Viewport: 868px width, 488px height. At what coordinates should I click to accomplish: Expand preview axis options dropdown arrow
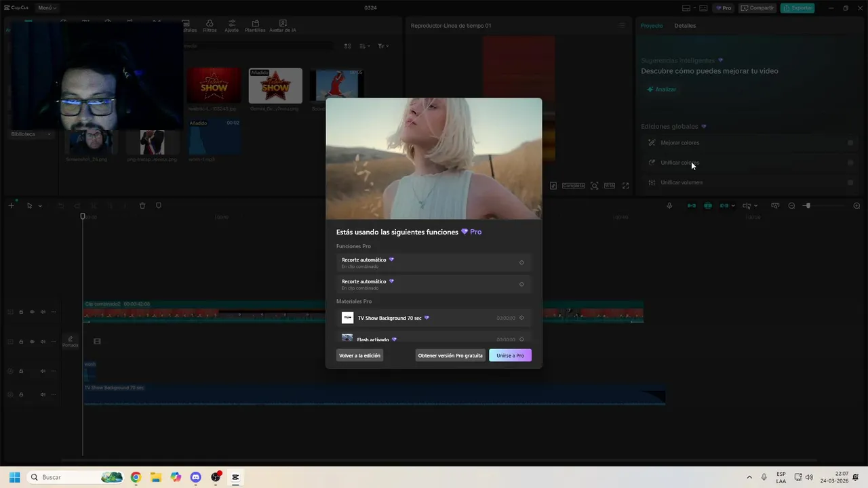(x=755, y=206)
